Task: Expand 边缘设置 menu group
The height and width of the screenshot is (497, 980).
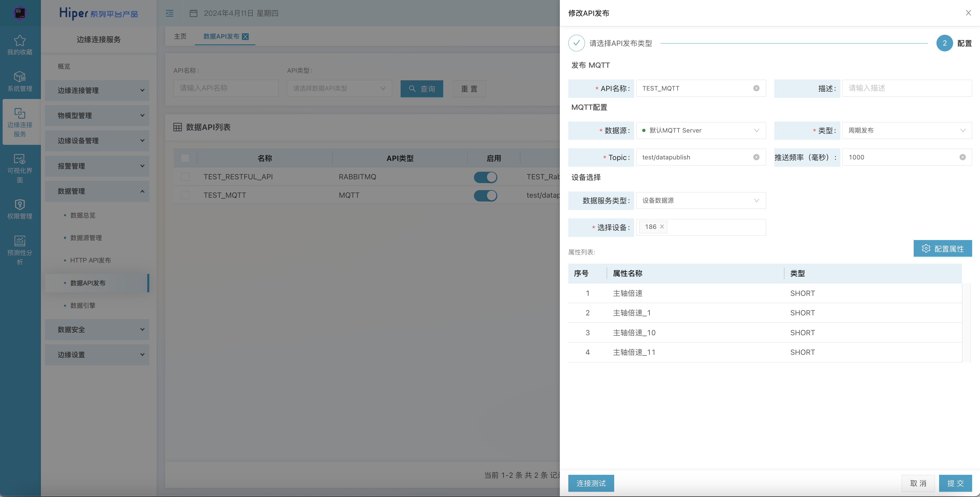Action: coord(97,354)
